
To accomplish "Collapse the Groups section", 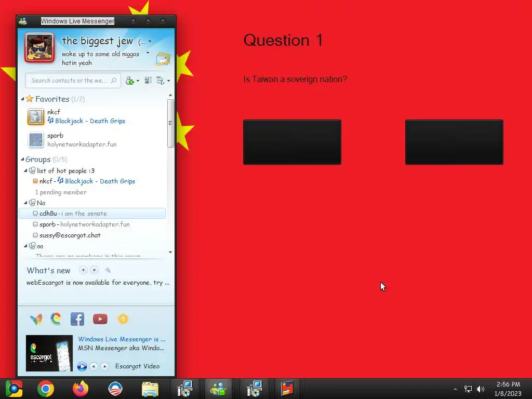I will (22, 159).
